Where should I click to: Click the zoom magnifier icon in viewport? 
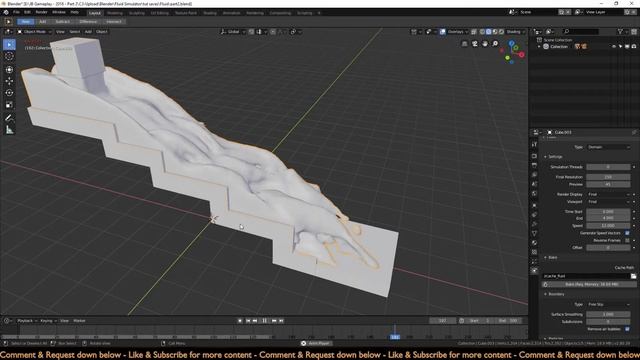coord(495,44)
